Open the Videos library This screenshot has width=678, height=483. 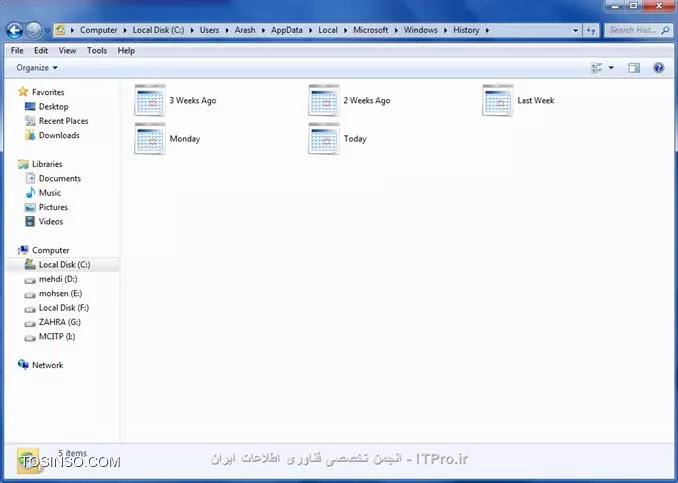44,221
